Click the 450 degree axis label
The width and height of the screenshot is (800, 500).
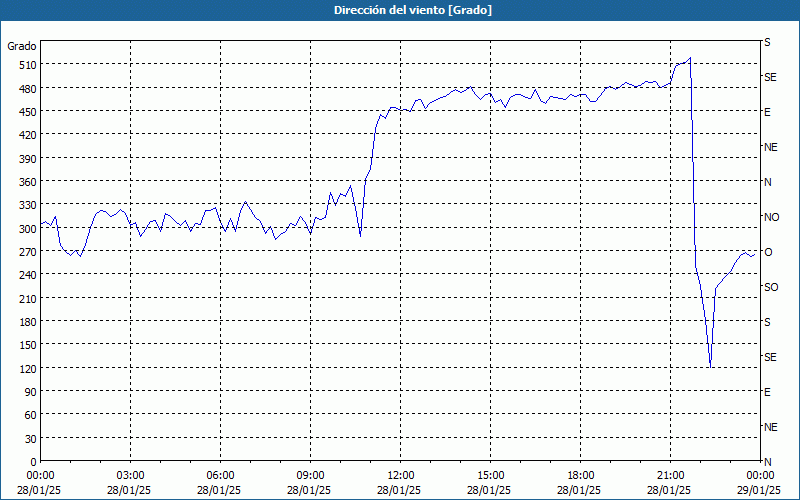coord(28,112)
